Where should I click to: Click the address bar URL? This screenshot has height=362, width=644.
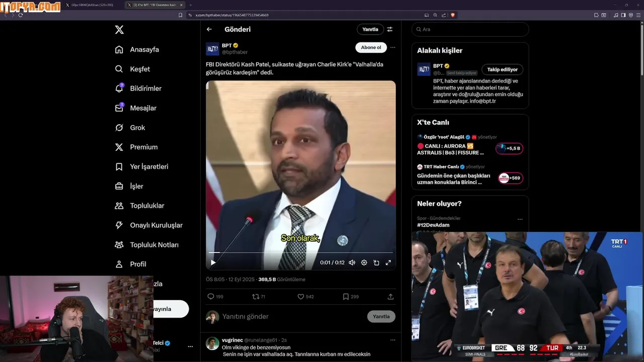[232, 15]
